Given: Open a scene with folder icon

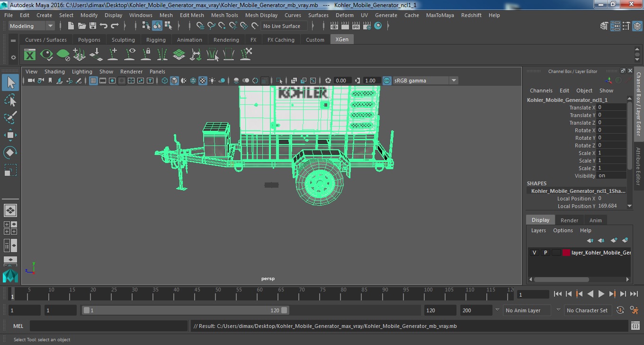Looking at the screenshot, I should (82, 26).
